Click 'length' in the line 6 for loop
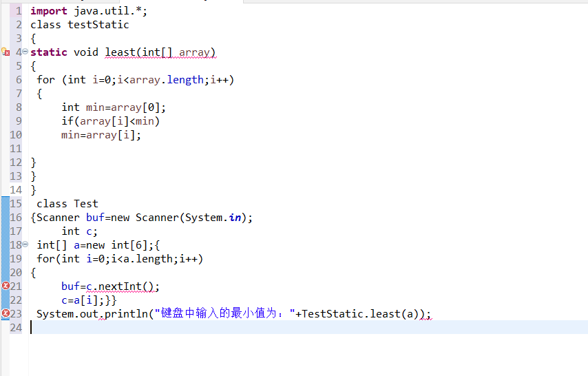Viewport: 588px width, 376px height. [185, 80]
